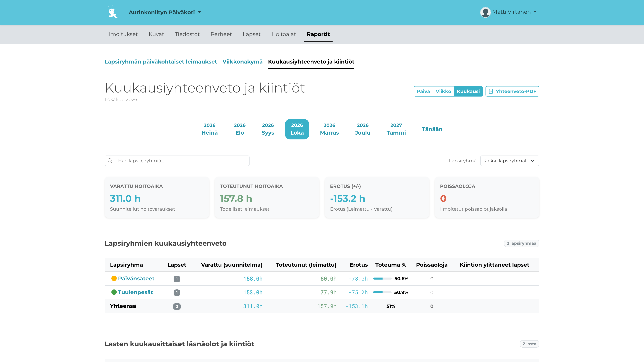This screenshot has height=362, width=644.
Task: Open the Aurinkoniityn Päiväkoti dropdown
Action: [165, 12]
